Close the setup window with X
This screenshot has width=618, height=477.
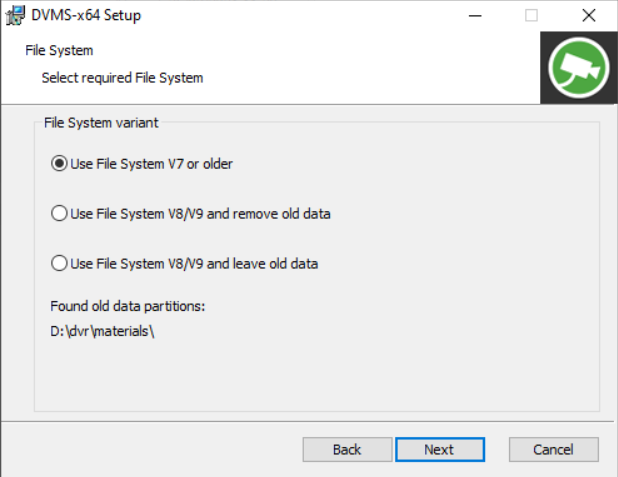[588, 16]
